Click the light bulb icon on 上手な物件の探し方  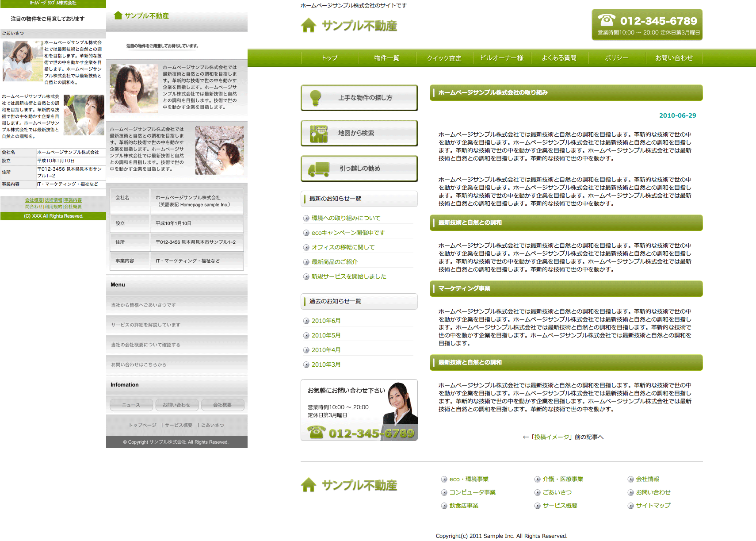click(x=315, y=98)
